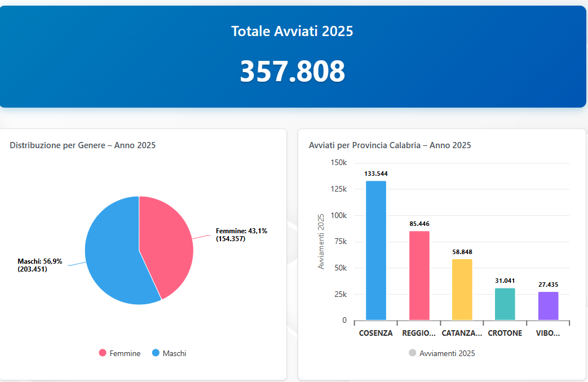This screenshot has height=382, width=588.
Task: Click the total value 357.808
Action: pyautogui.click(x=292, y=71)
